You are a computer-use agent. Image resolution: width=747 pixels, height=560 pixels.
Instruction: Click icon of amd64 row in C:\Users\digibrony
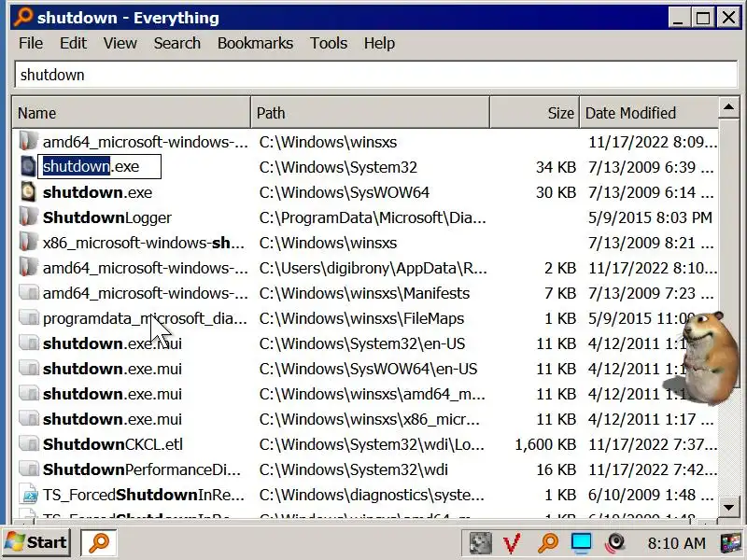29,268
